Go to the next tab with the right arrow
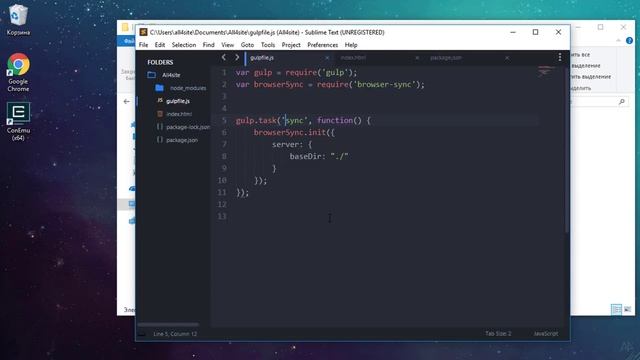 [x=237, y=58]
